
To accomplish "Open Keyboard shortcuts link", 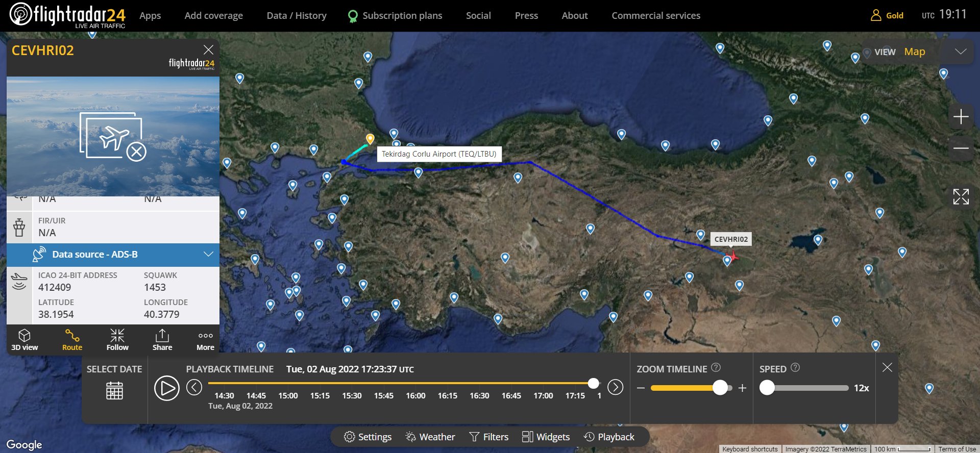I will click(x=750, y=449).
